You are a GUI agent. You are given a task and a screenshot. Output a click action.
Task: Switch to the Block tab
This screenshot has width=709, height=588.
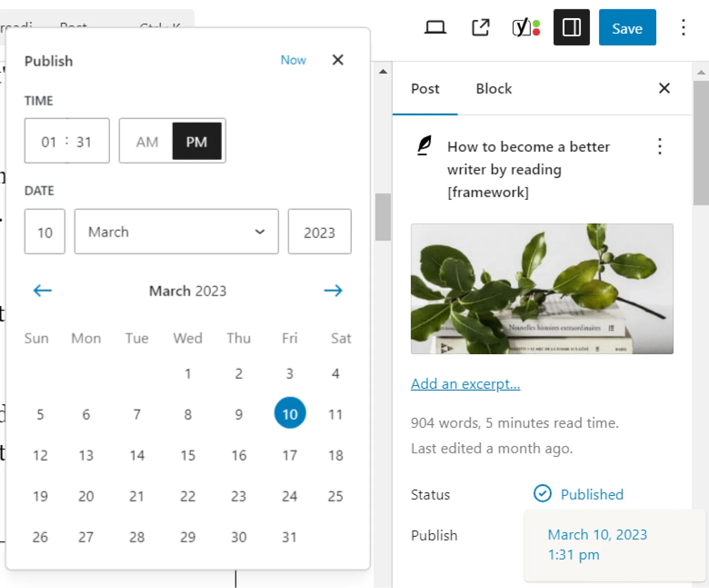[494, 89]
